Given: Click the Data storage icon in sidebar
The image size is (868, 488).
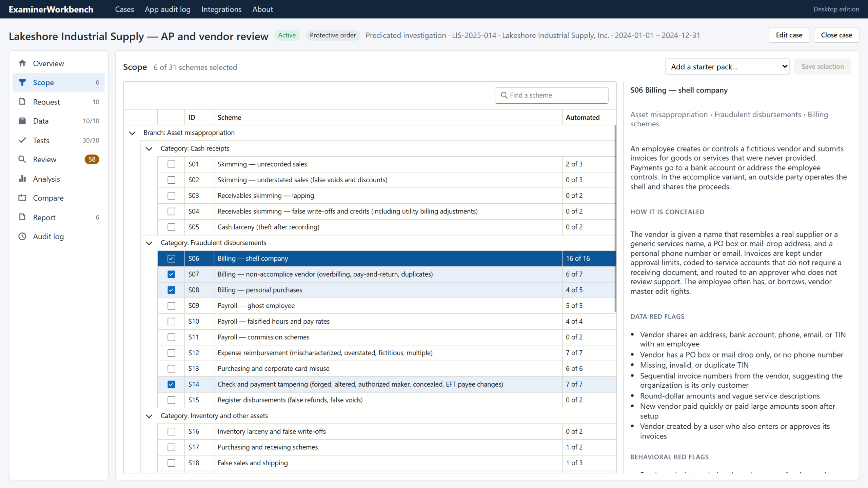Looking at the screenshot, I should point(22,121).
